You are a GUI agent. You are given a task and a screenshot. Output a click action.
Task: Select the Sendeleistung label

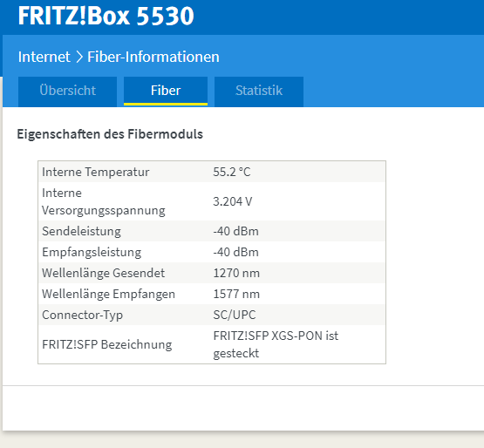(81, 231)
